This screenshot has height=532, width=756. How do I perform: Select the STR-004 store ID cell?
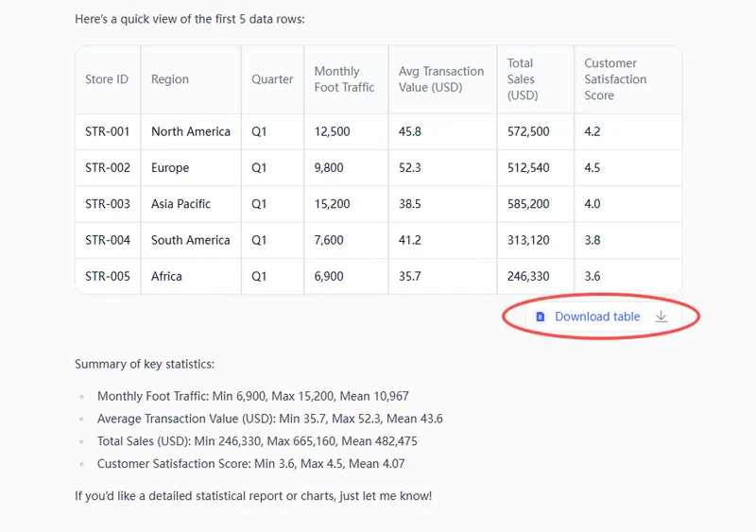coord(108,240)
